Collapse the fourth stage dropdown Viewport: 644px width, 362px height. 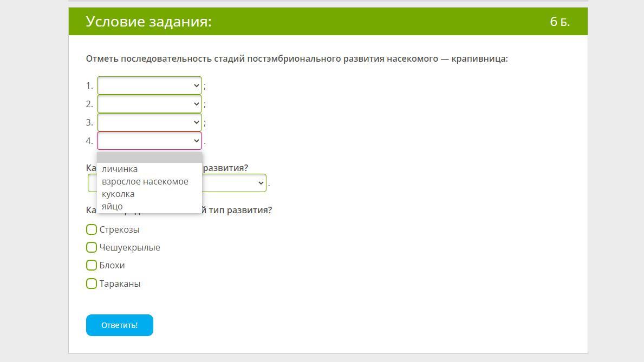point(149,141)
